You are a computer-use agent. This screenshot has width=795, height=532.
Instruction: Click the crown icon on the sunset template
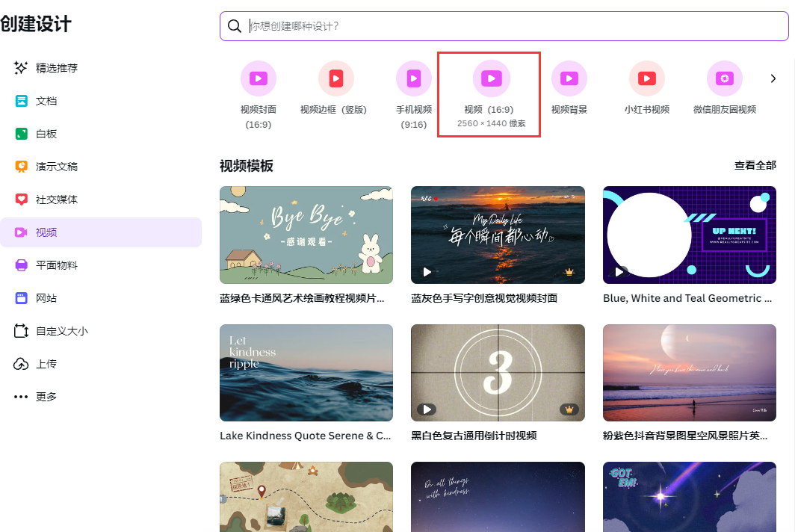click(569, 272)
